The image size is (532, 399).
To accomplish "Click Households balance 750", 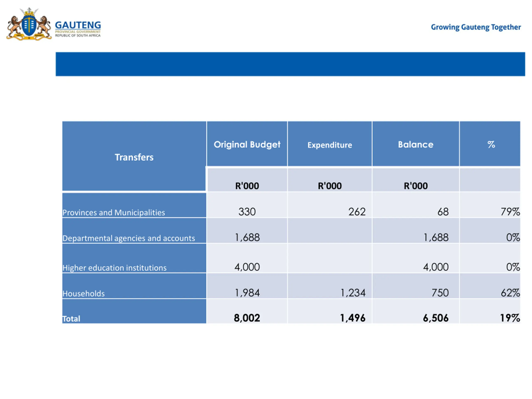I will click(440, 293).
